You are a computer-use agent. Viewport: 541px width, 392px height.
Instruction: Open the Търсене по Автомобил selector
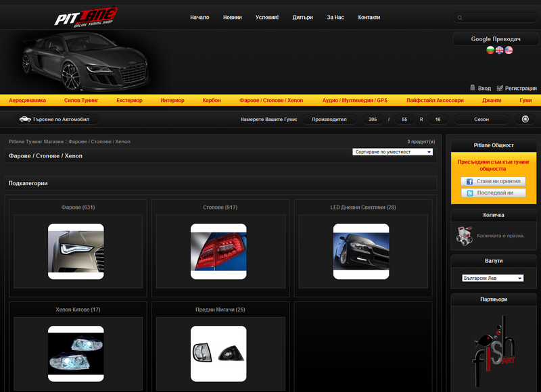57,119
